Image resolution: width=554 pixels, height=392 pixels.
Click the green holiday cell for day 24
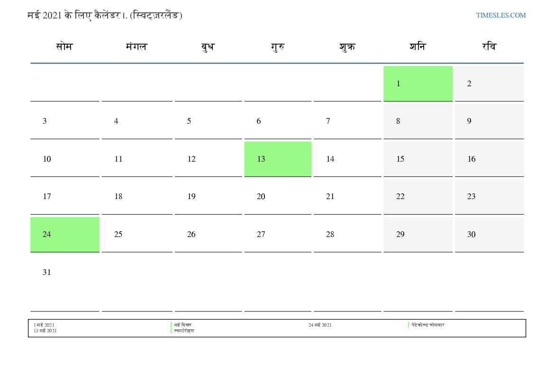point(64,234)
